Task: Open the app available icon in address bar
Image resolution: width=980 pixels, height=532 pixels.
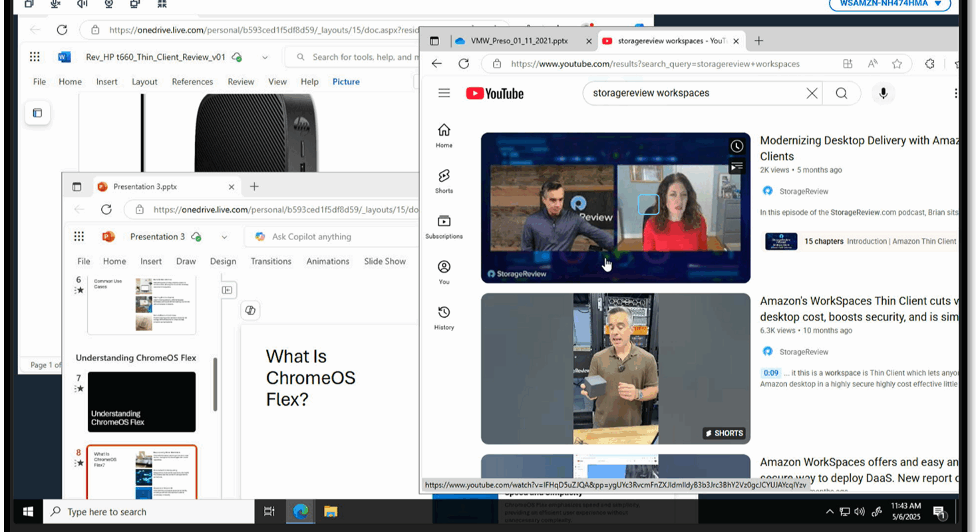Action: coord(848,64)
